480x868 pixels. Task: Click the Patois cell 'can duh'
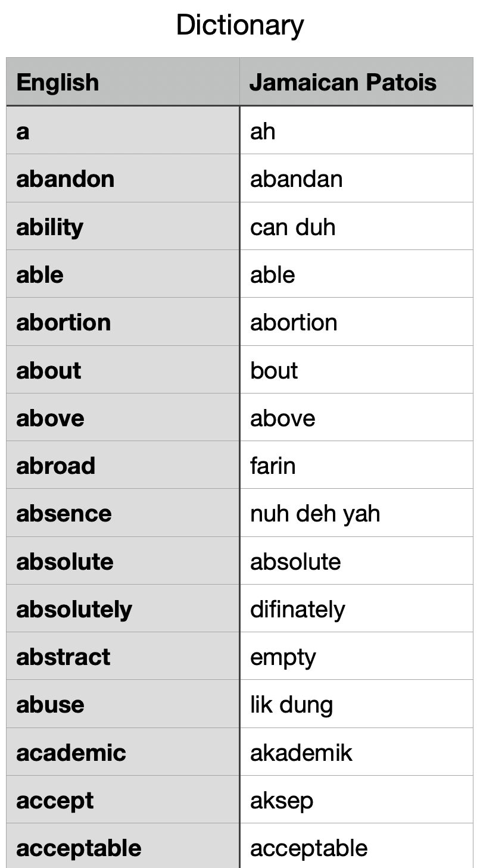293,227
